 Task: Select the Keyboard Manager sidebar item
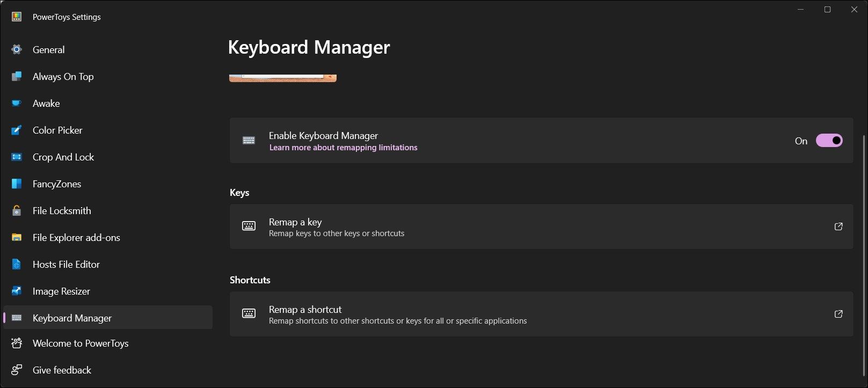tap(107, 318)
